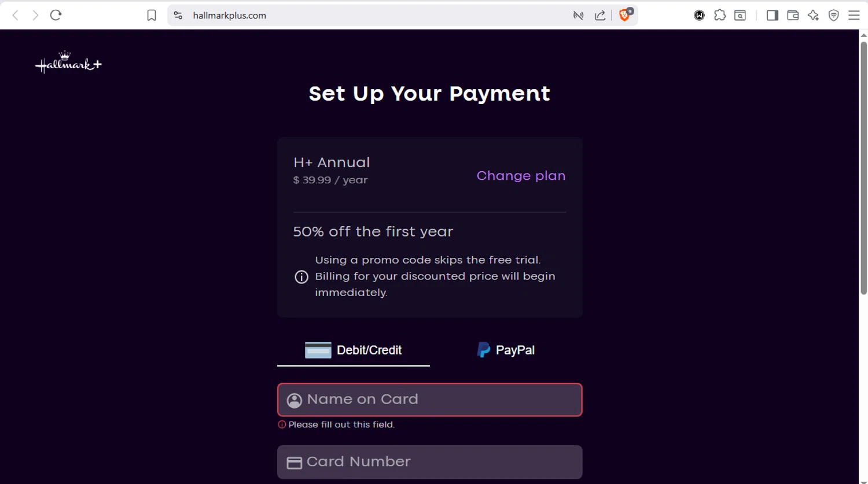Open the browser extensions puzzle icon
The width and height of the screenshot is (868, 484).
[720, 16]
